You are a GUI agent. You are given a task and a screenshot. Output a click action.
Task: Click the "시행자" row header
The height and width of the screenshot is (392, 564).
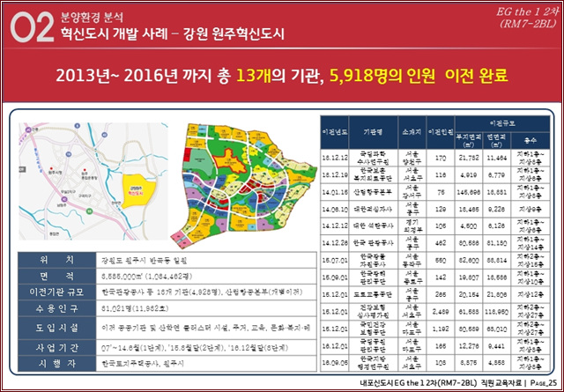tap(56, 364)
